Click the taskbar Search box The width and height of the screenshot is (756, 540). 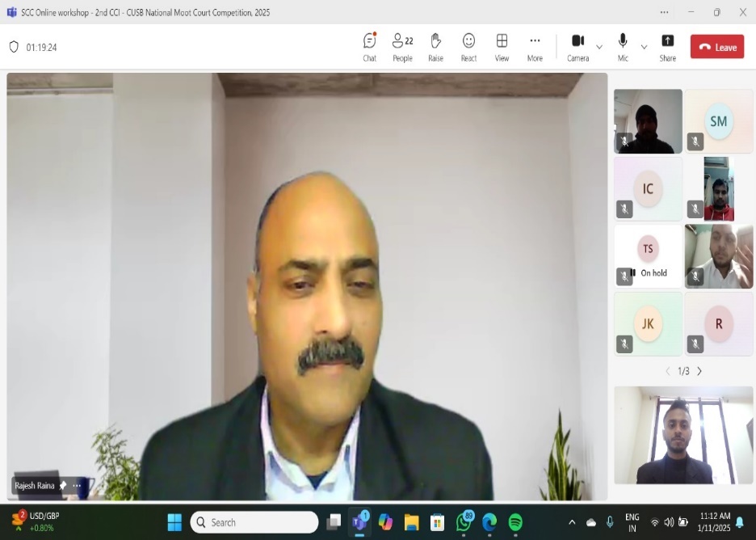[x=254, y=522]
